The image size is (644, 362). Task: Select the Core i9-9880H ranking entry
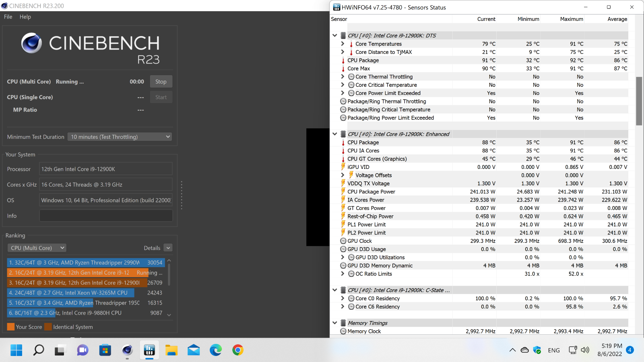click(x=86, y=313)
